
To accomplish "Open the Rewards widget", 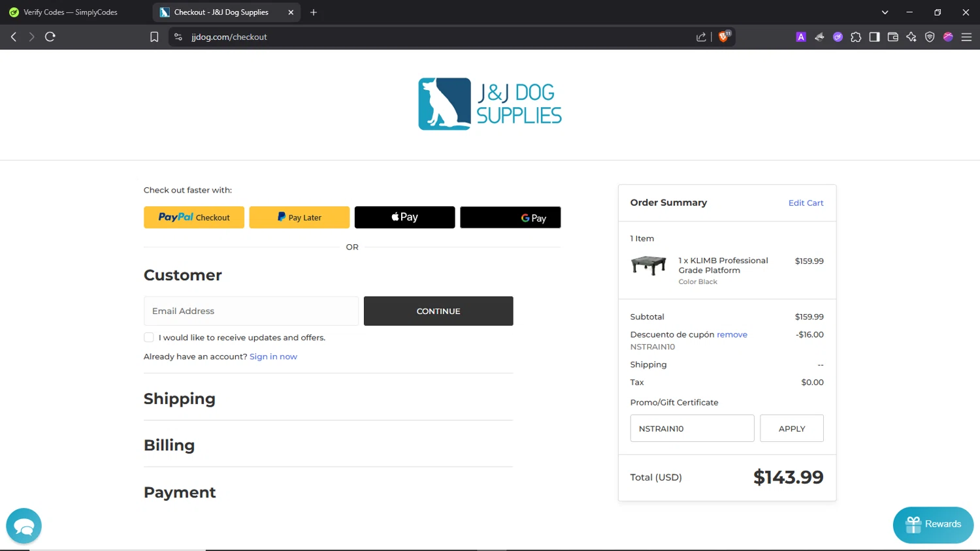I will tap(933, 524).
